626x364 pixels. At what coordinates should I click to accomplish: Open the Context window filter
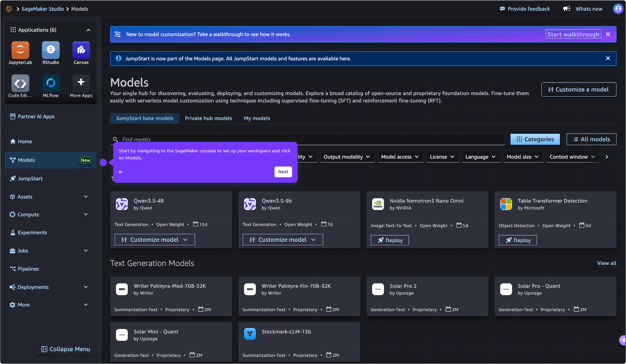click(x=572, y=157)
